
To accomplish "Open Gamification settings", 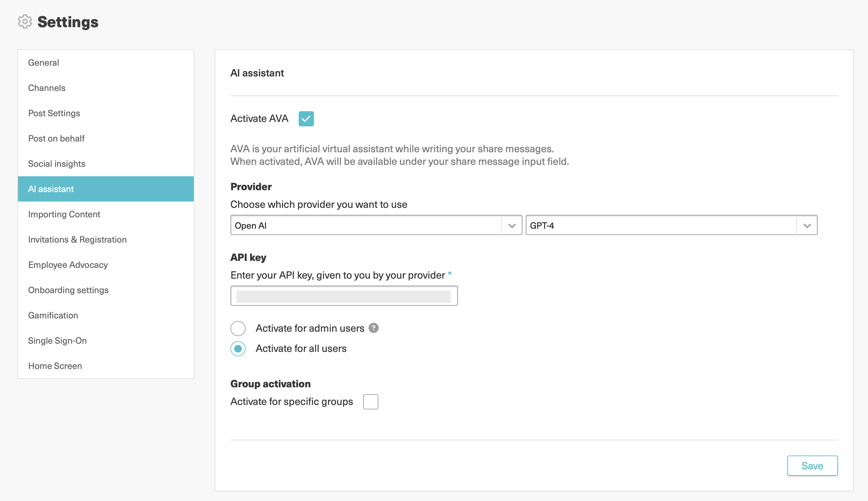I will point(106,315).
